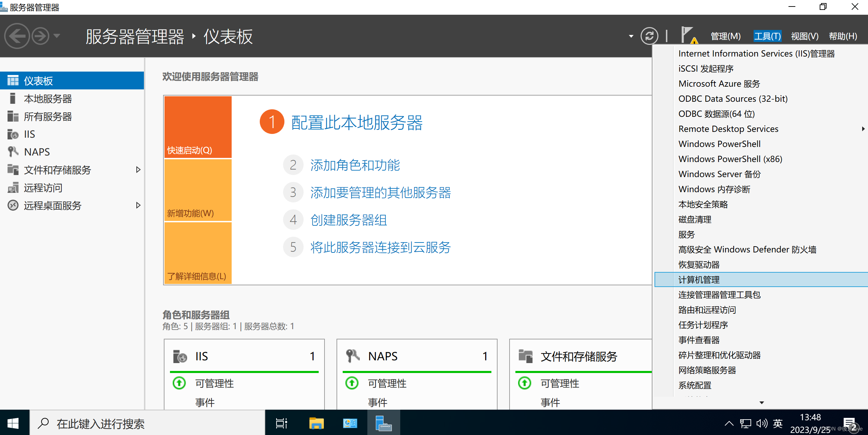Select 高级安全 Windows Defender 防火墙 item

(761, 250)
